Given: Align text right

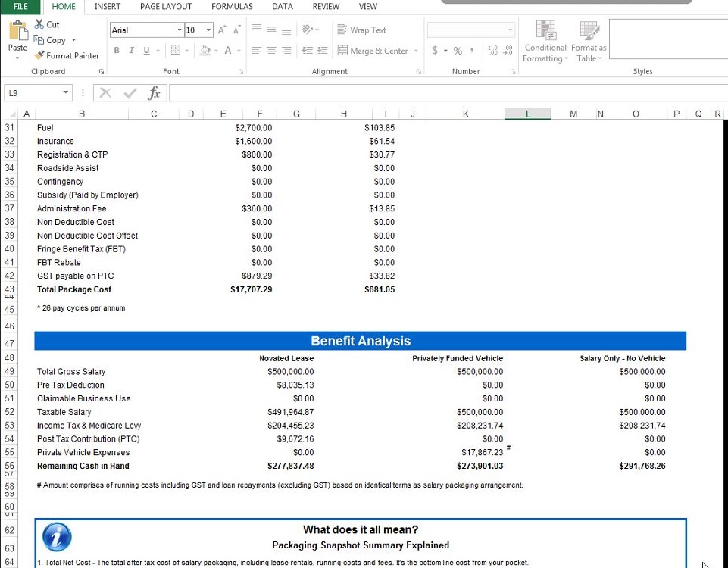Looking at the screenshot, I should click(287, 51).
